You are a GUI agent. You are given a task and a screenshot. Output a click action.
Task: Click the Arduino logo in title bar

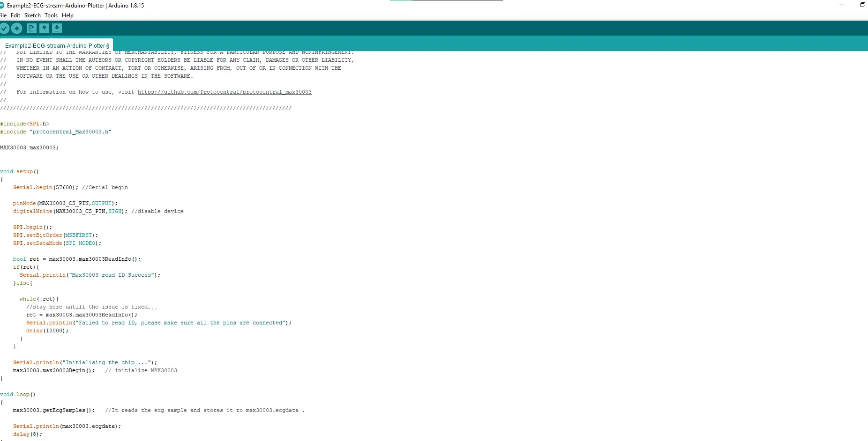(2, 6)
